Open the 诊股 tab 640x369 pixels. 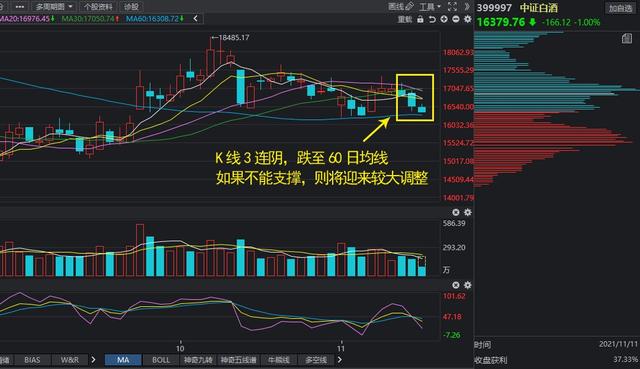pos(131,7)
